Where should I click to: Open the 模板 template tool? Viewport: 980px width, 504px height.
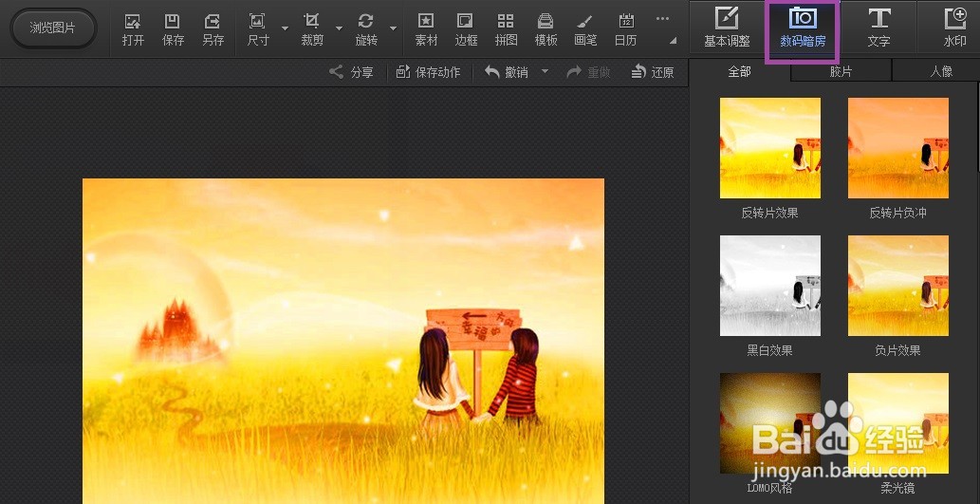click(545, 30)
